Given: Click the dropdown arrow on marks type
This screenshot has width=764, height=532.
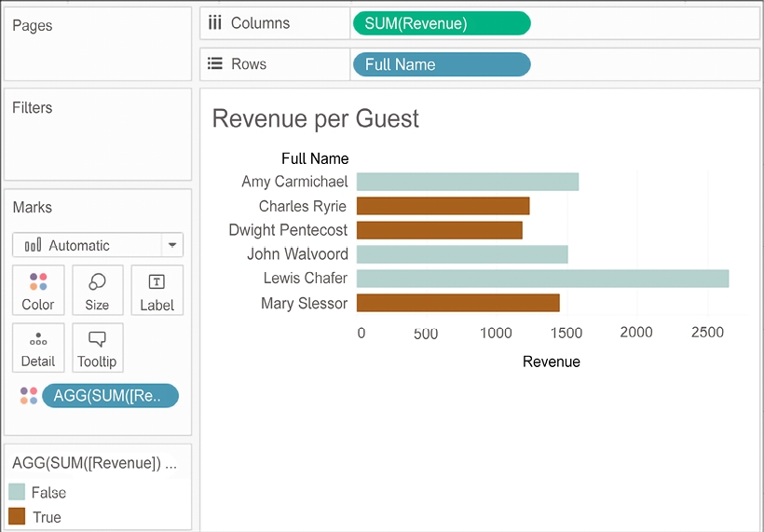Looking at the screenshot, I should click(x=171, y=245).
